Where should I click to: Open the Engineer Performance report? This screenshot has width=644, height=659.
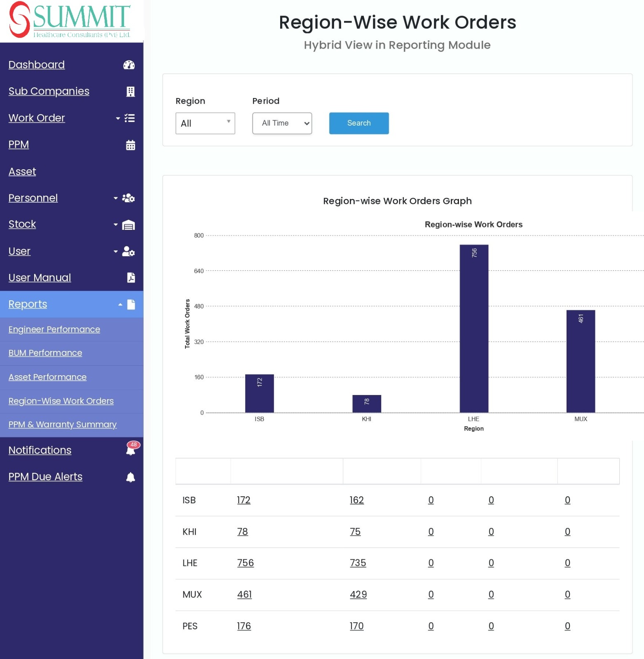(x=54, y=329)
